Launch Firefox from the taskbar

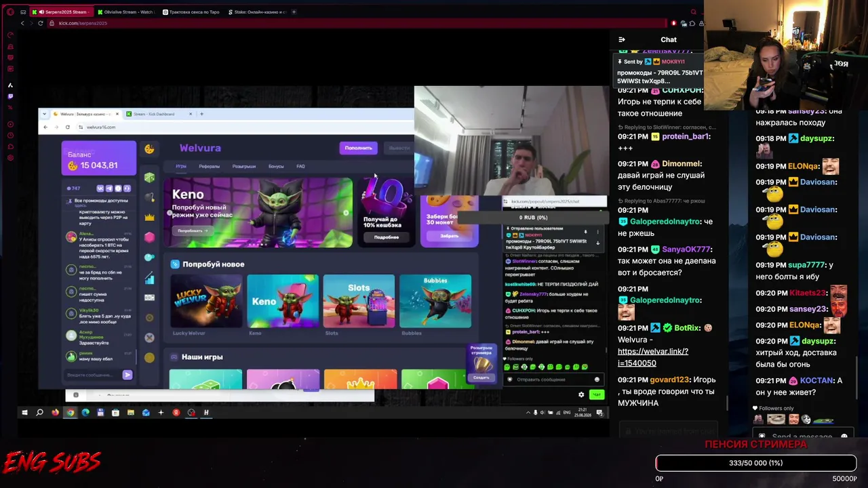(x=55, y=412)
